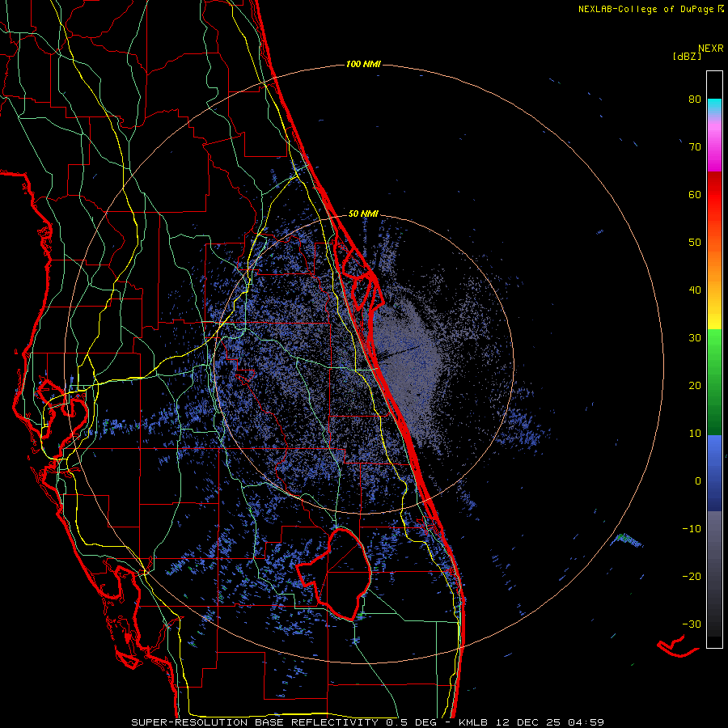
Task: Select the positive 10 value on the dBZ scale
Action: point(695,434)
